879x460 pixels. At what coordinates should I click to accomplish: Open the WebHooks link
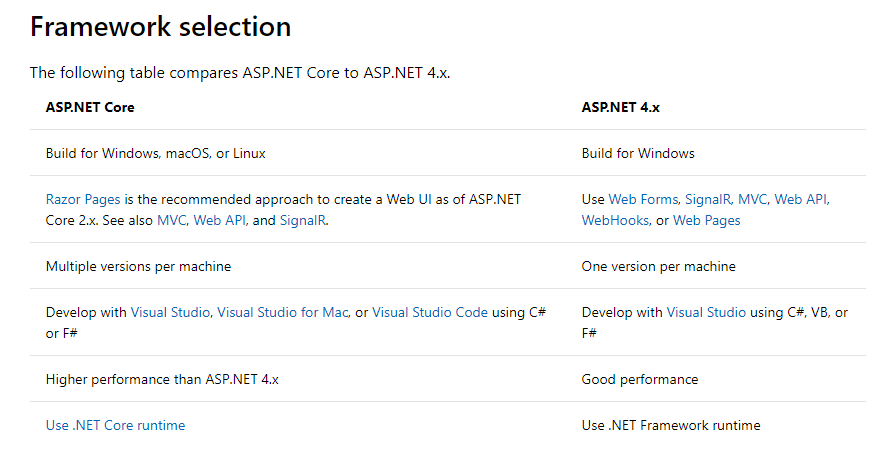click(x=615, y=220)
